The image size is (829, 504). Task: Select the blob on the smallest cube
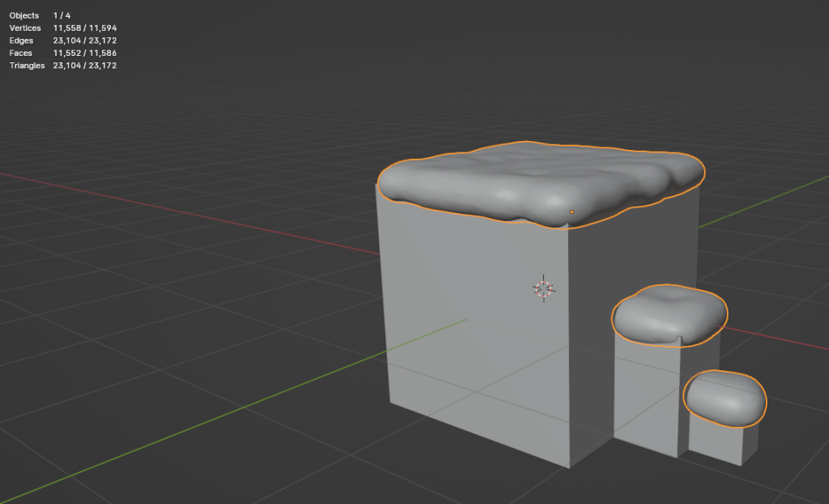click(x=724, y=397)
